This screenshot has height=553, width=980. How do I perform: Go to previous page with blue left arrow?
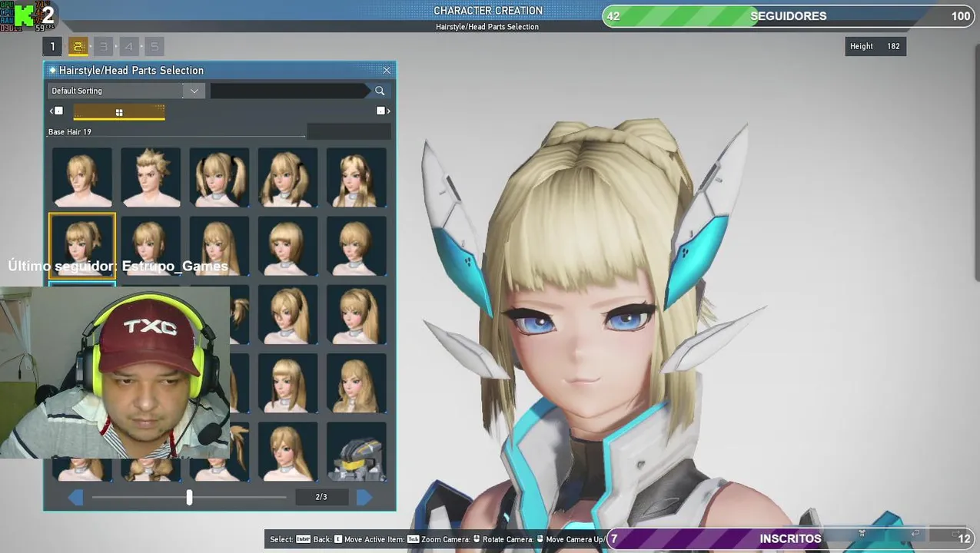point(75,497)
